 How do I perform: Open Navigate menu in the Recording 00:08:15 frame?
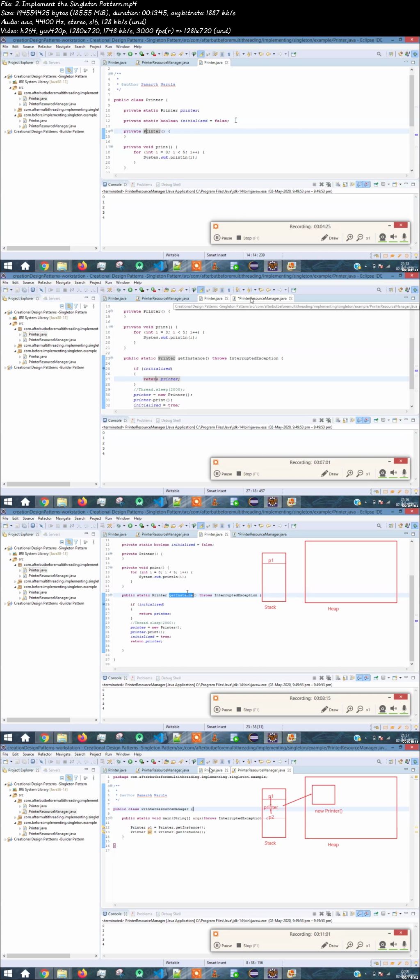point(63,519)
